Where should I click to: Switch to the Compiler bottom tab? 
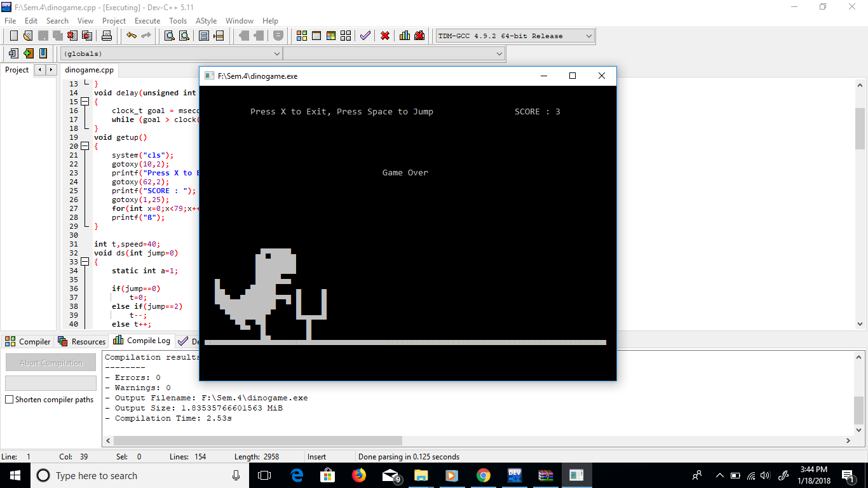click(x=28, y=341)
